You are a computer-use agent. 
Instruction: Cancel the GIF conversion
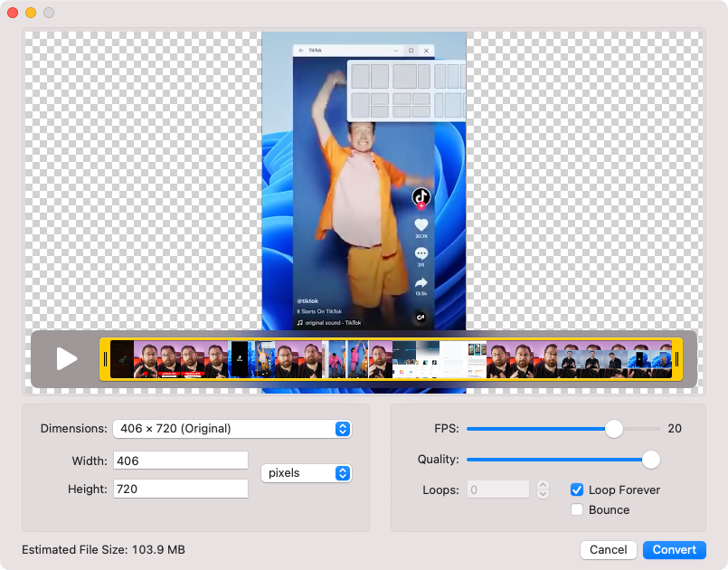coord(608,549)
